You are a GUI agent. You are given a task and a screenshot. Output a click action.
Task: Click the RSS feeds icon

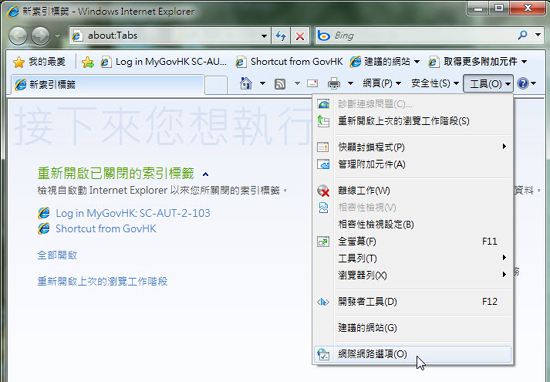pyautogui.click(x=280, y=84)
